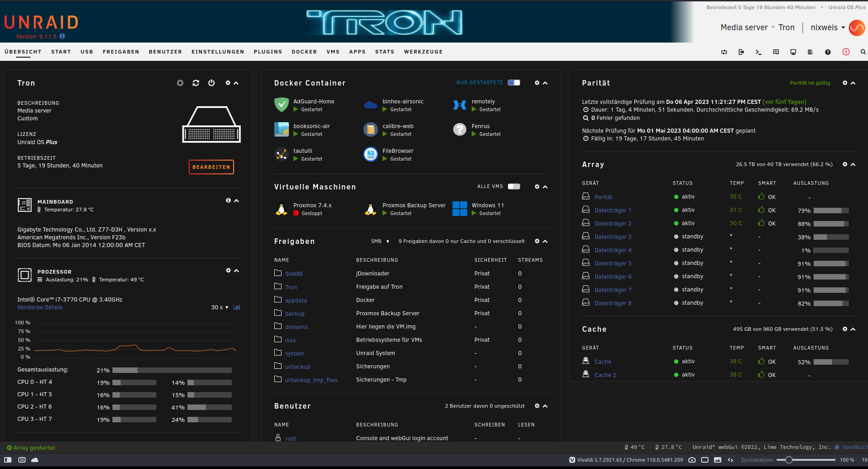868x469 pixels.
Task: Open the Einstellungen menu tab
Action: 218,52
